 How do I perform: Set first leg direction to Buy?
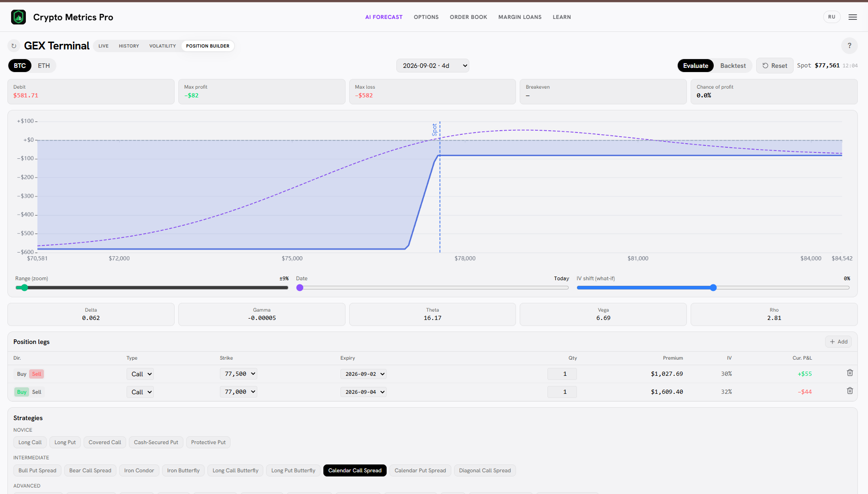pos(22,374)
